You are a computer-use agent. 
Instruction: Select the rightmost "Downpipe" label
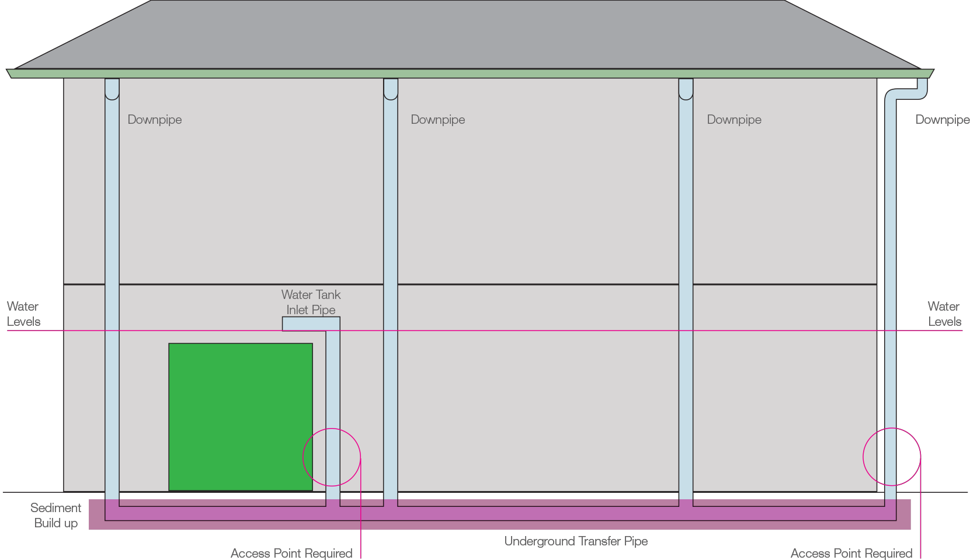[941, 120]
